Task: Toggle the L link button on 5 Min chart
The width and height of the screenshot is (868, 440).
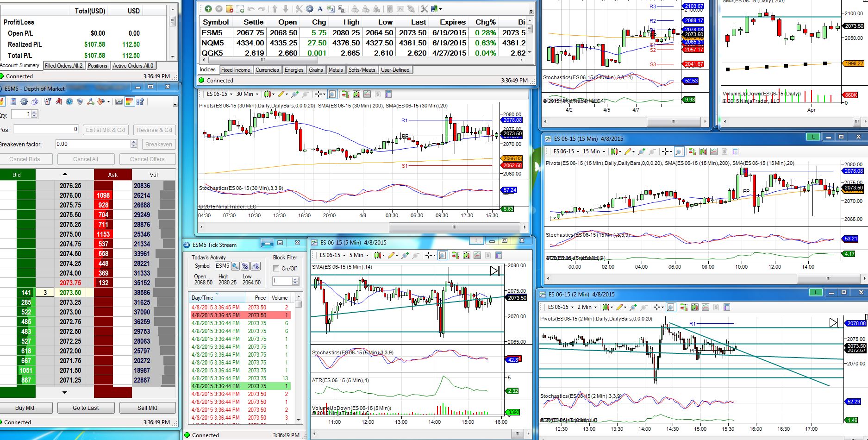Action: point(476,240)
